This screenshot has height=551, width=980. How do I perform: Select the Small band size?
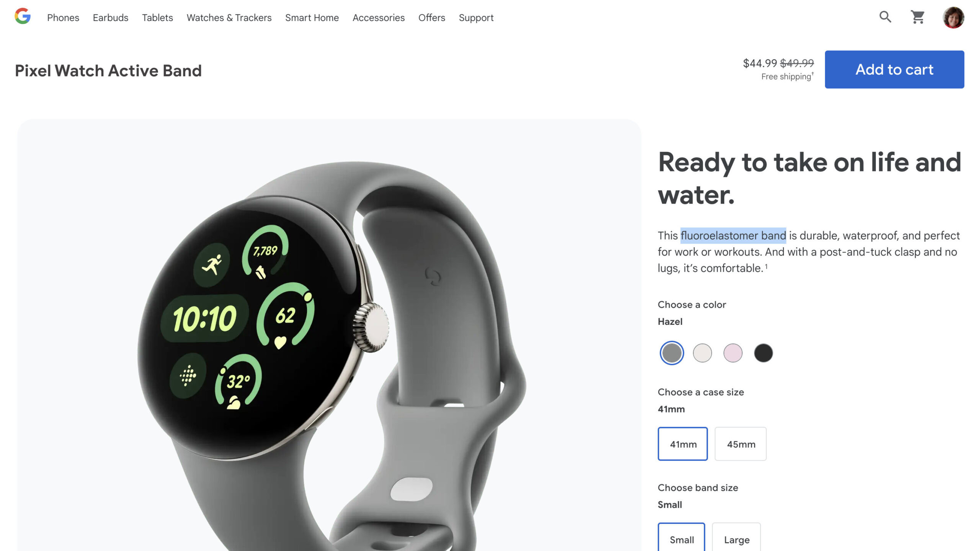coord(681,539)
